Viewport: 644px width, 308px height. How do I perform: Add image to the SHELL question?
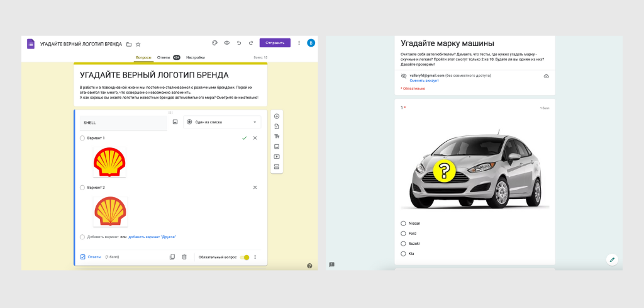click(x=175, y=122)
